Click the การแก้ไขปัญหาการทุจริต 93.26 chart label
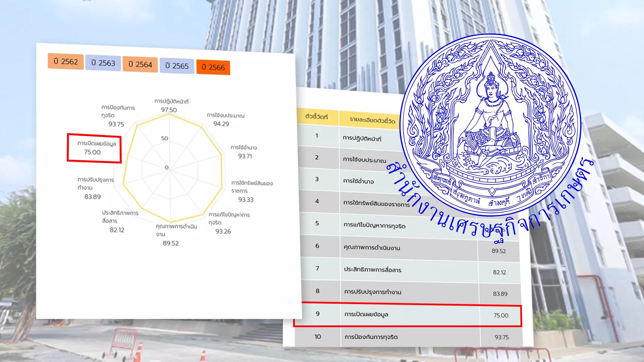 [229, 223]
